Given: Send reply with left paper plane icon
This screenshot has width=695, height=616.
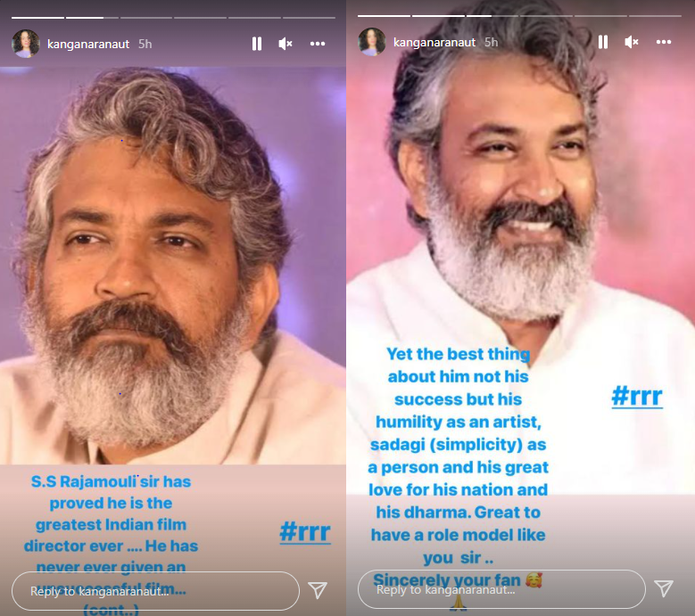Looking at the screenshot, I should tap(318, 590).
